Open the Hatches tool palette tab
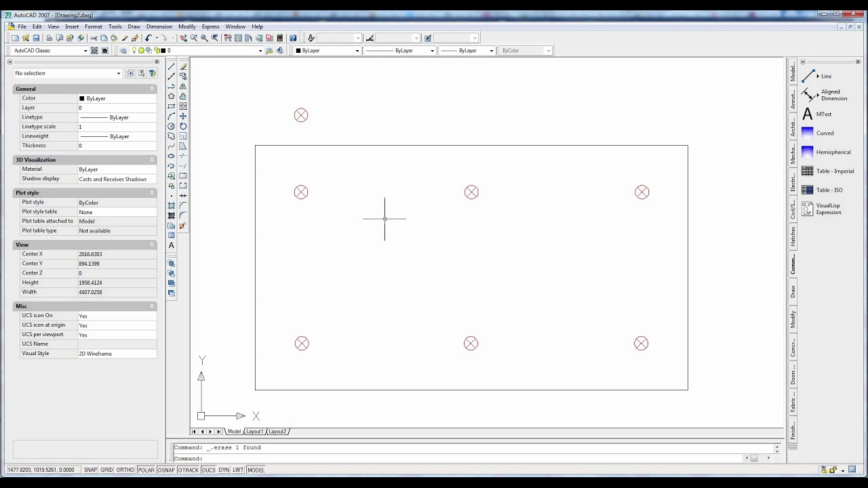868x488 pixels. point(793,237)
